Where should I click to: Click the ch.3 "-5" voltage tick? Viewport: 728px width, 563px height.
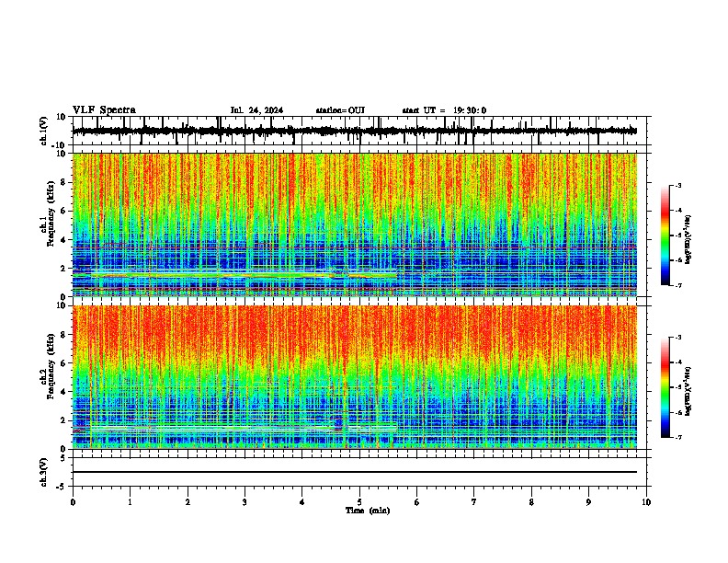[62, 487]
